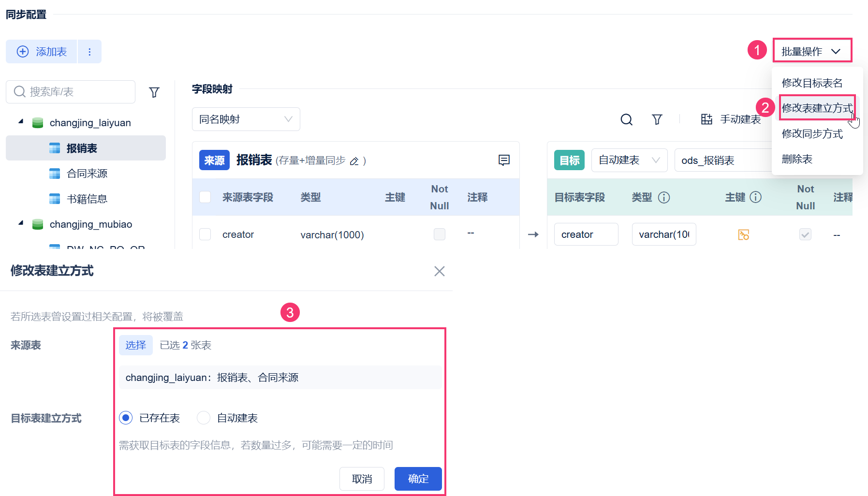Screen dimensions: 868x496
Task: Collapse the changjing_mubiao tree node
Action: pos(21,223)
